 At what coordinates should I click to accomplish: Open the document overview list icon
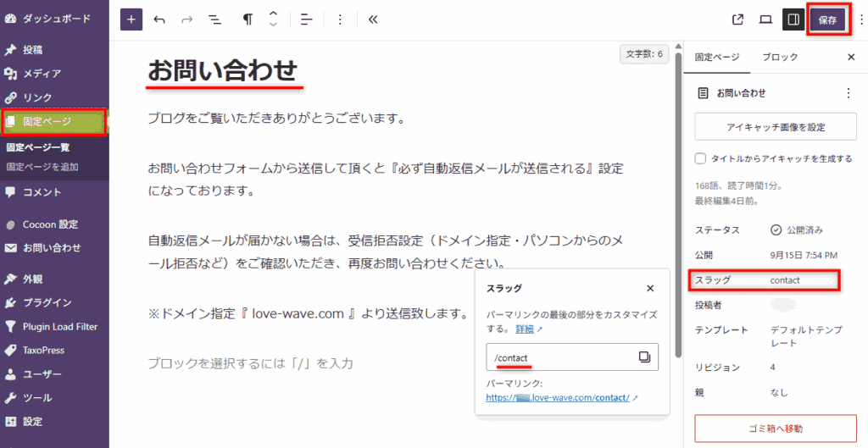point(215,19)
